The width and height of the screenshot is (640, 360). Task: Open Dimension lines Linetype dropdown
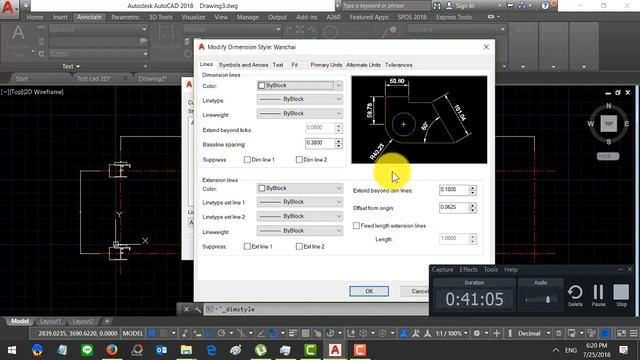click(300, 99)
